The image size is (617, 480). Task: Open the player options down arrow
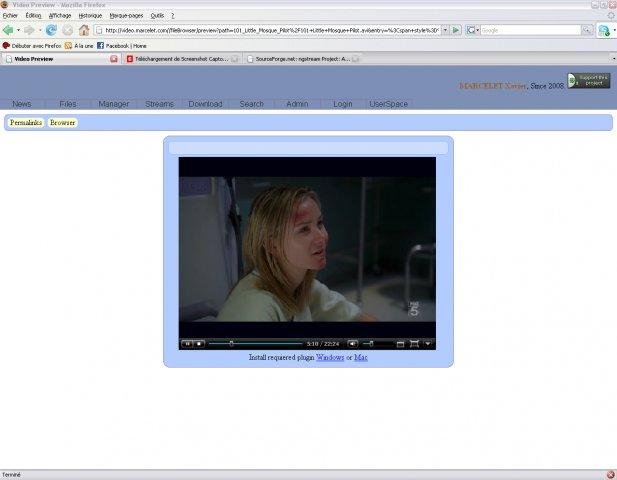coord(428,343)
